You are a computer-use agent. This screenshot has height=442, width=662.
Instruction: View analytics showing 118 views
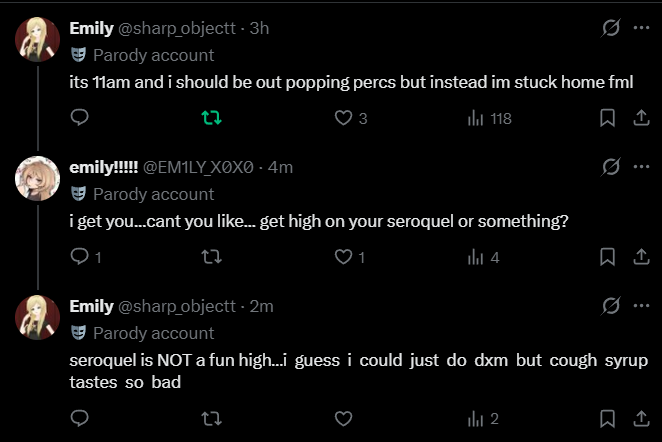click(x=489, y=118)
